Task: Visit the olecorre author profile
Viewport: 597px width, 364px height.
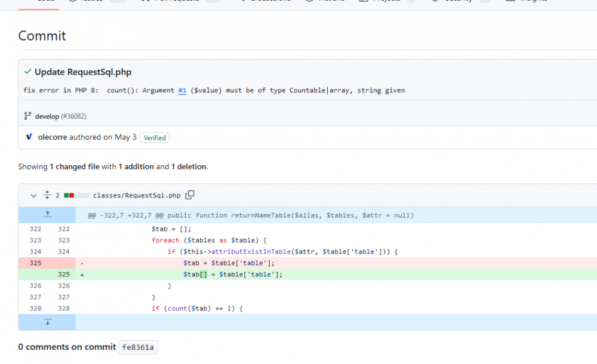Action: coord(53,137)
